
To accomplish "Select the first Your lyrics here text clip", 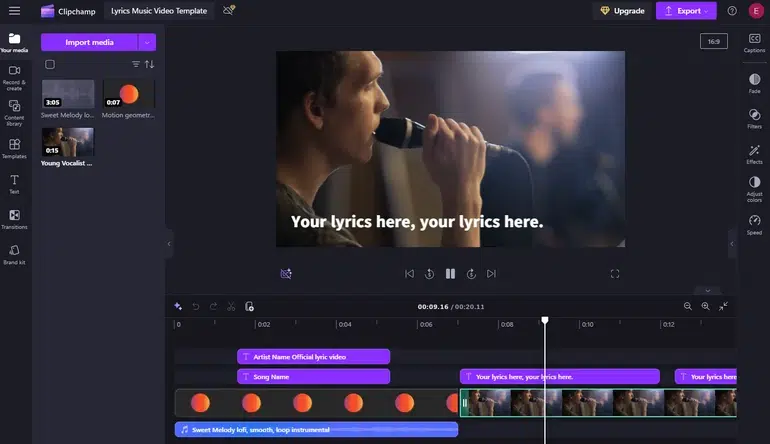I will [x=560, y=377].
